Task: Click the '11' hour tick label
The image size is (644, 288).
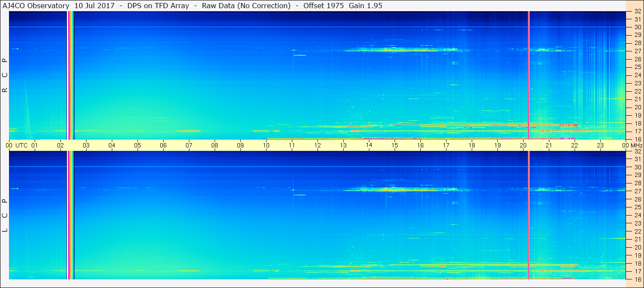Action: (x=292, y=145)
